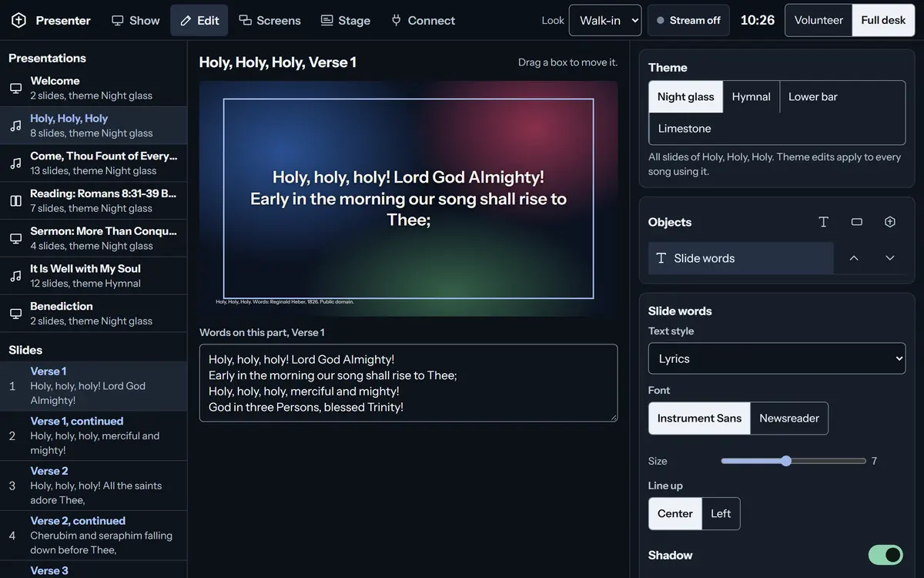Move the Slide words object down
The width and height of the screenshot is (924, 578).
890,258
